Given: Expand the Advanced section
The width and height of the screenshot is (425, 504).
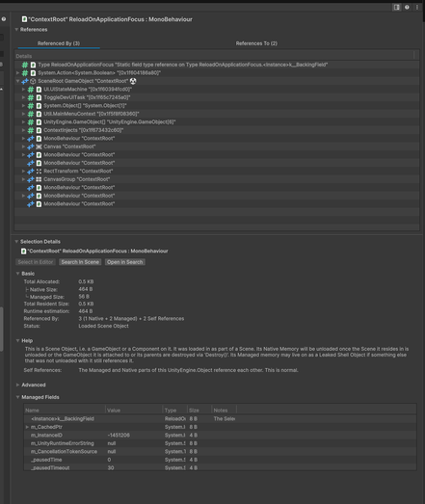Looking at the screenshot, I should tap(17, 385).
